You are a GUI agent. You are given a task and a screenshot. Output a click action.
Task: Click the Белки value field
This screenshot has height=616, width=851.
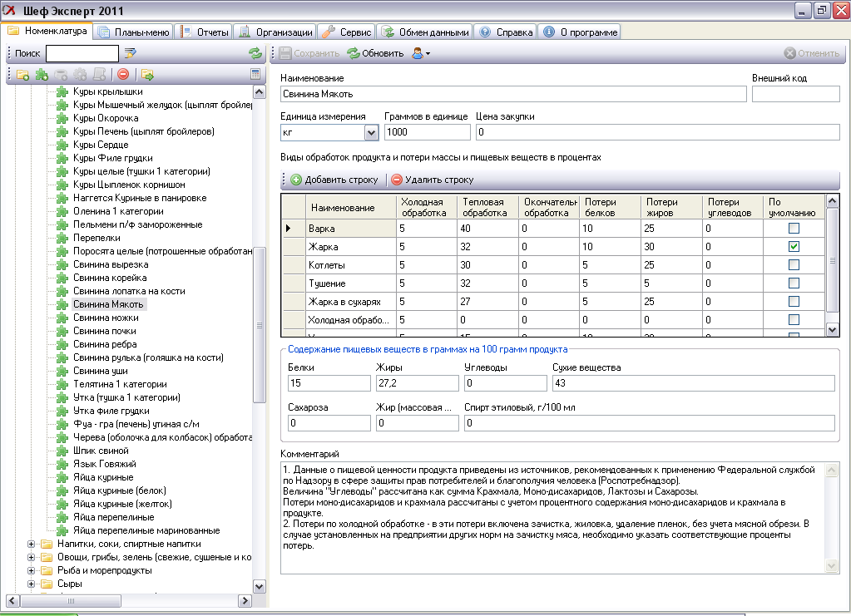pyautogui.click(x=329, y=383)
